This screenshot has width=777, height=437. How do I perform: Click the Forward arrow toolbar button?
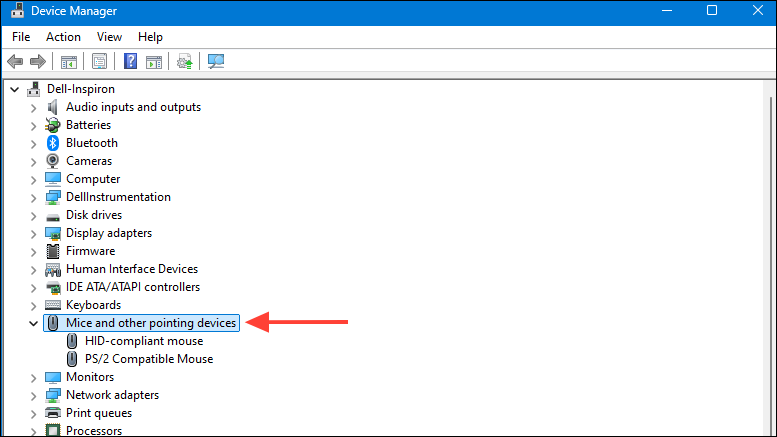[38, 62]
